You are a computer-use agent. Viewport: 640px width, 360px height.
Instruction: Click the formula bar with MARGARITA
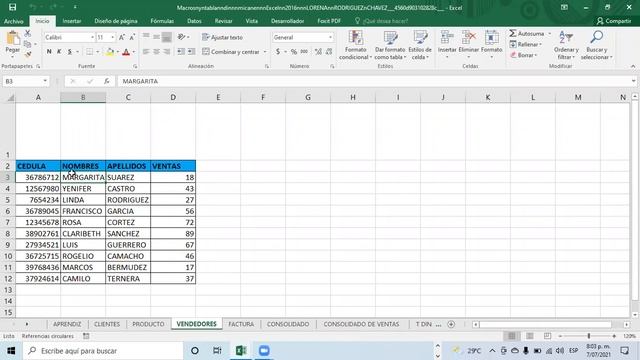click(x=373, y=81)
